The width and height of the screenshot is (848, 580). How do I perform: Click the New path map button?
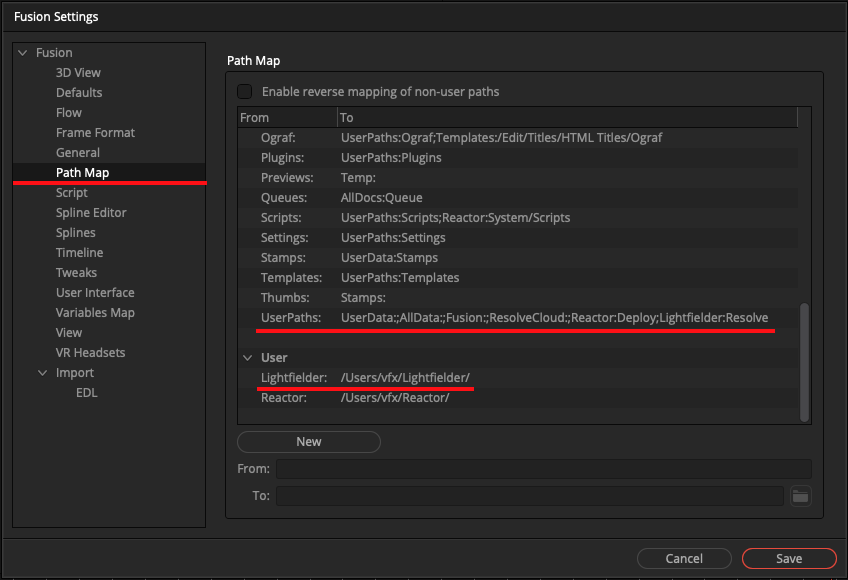pos(309,442)
